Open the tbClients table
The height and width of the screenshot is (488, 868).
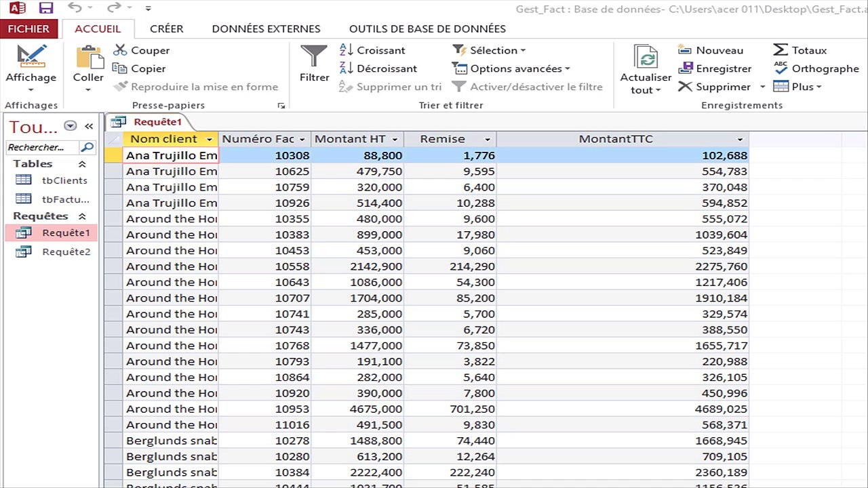[64, 180]
